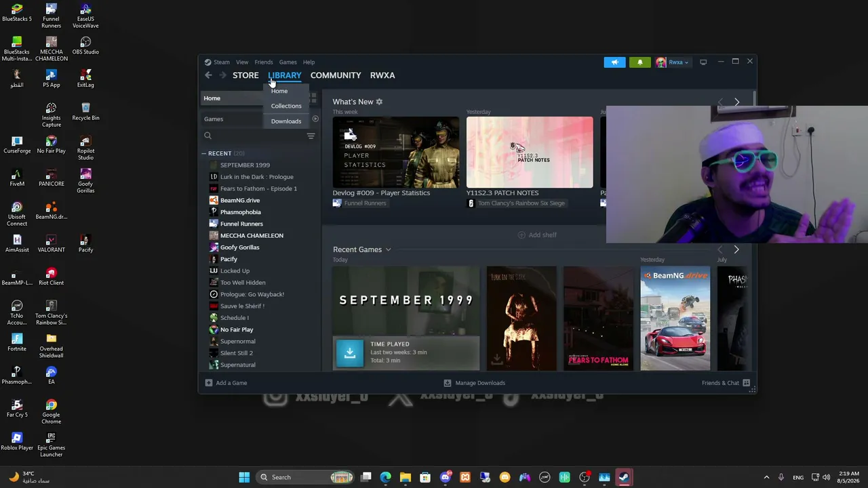This screenshot has width=868, height=488.
Task: Open the Friends & Chat link
Action: (x=720, y=383)
